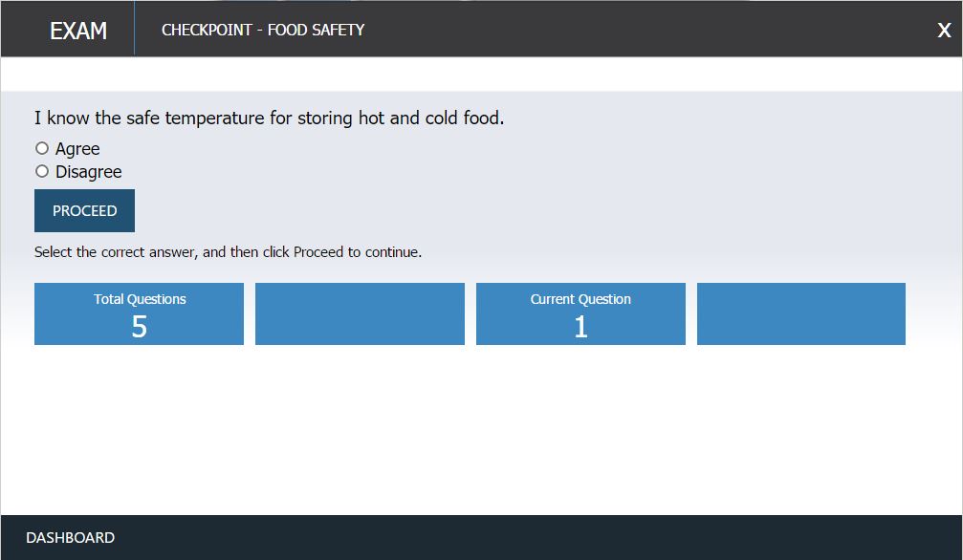The height and width of the screenshot is (560, 963).
Task: Click the safe temperature question text
Action: [269, 118]
